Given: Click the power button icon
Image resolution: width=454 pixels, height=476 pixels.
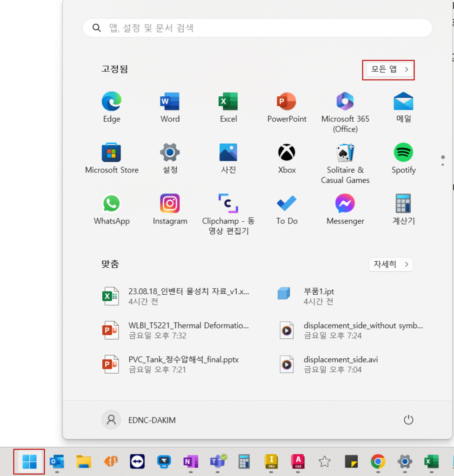Looking at the screenshot, I should tap(408, 420).
